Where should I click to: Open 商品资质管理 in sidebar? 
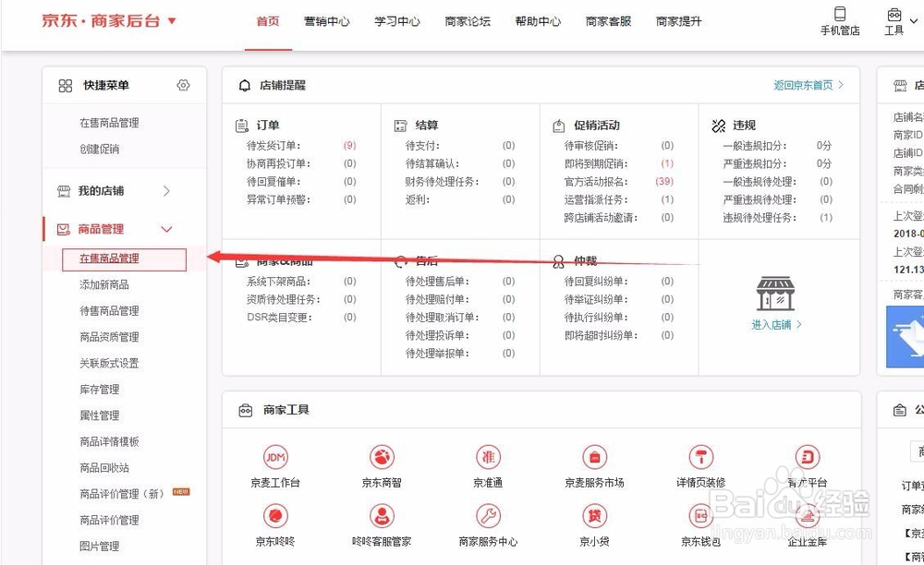pos(109,337)
